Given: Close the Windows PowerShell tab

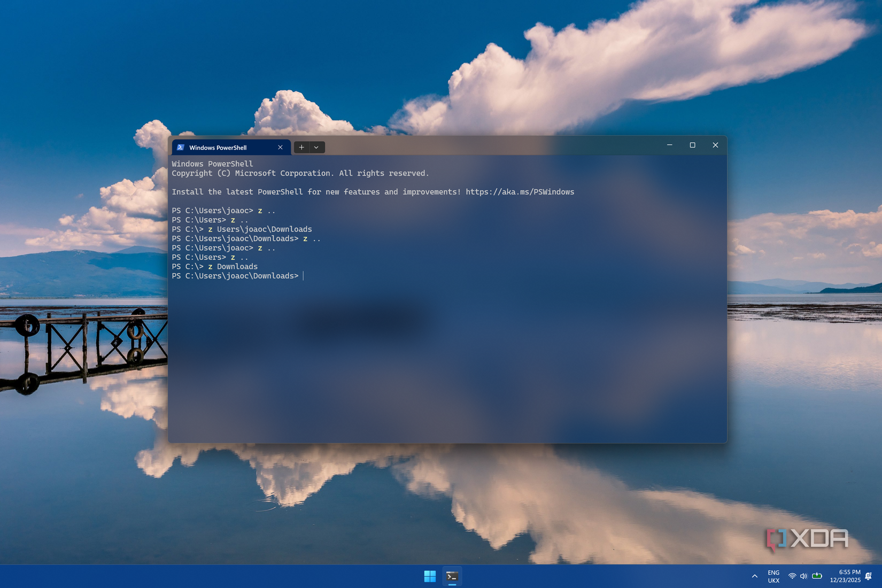Looking at the screenshot, I should click(x=280, y=148).
